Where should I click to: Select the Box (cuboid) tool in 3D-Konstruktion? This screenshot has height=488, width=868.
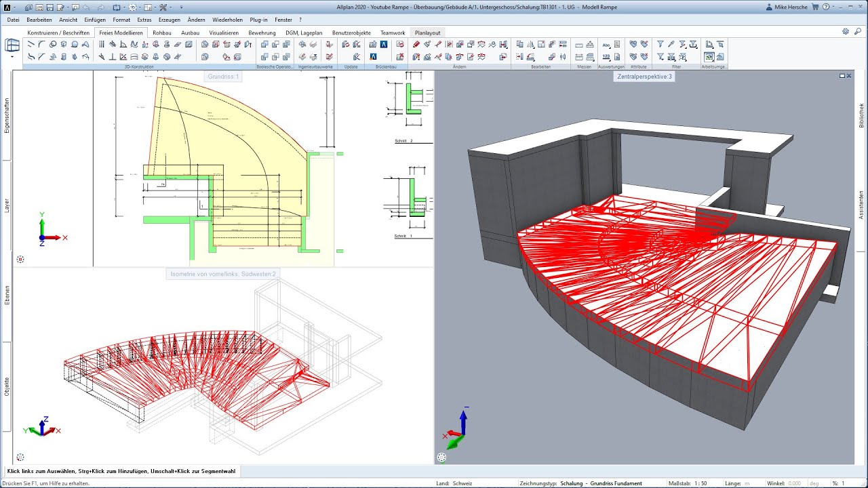[x=64, y=44]
